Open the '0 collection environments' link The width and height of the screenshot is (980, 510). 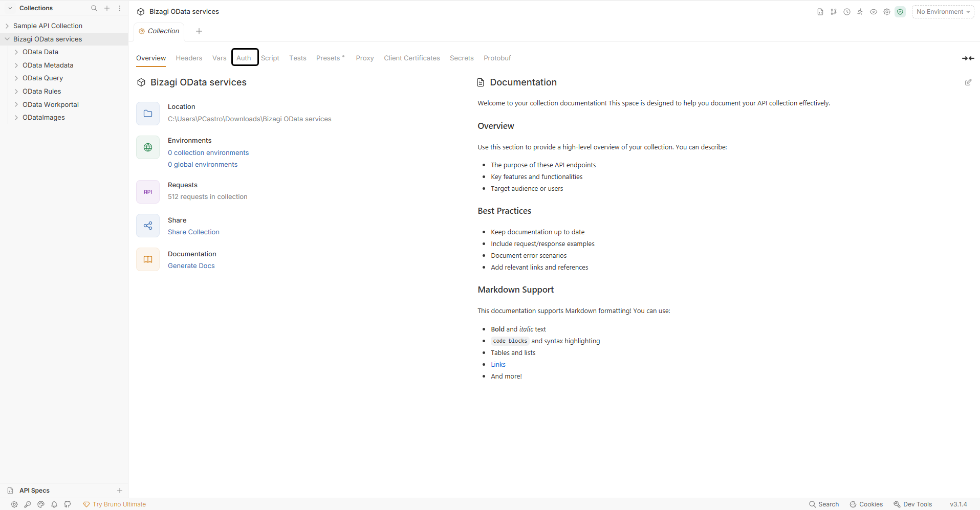tap(208, 153)
